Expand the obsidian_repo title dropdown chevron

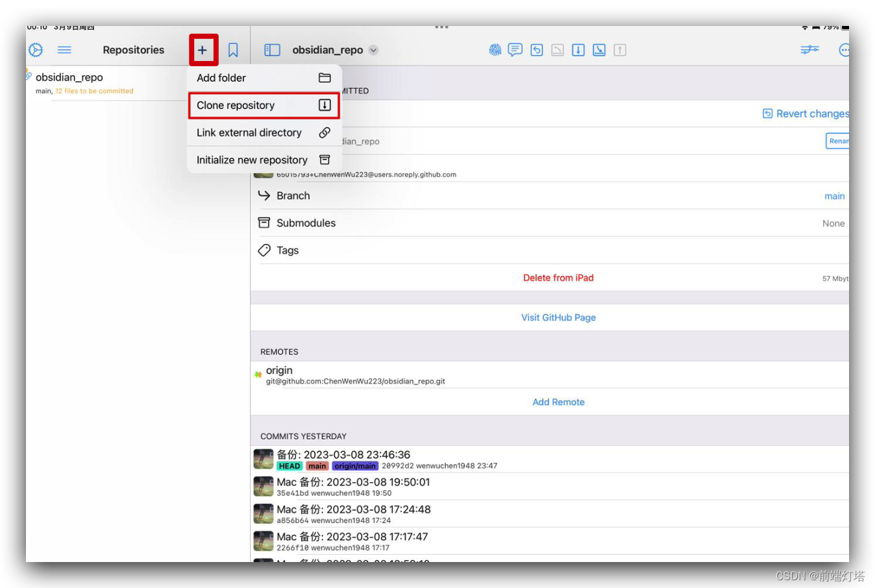(x=373, y=50)
